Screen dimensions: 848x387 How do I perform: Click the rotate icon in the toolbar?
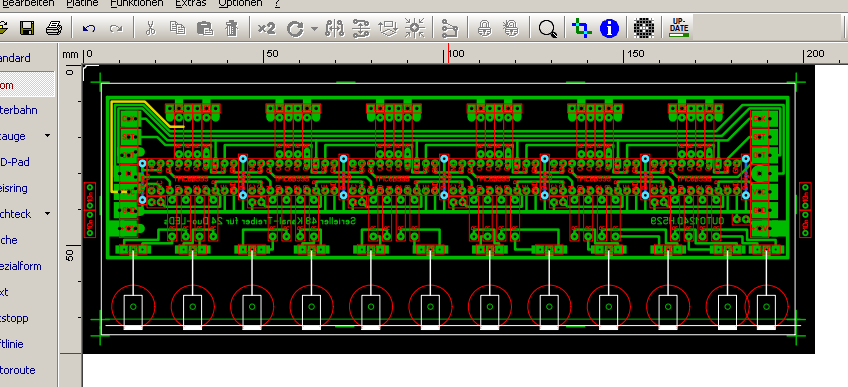pyautogui.click(x=295, y=29)
